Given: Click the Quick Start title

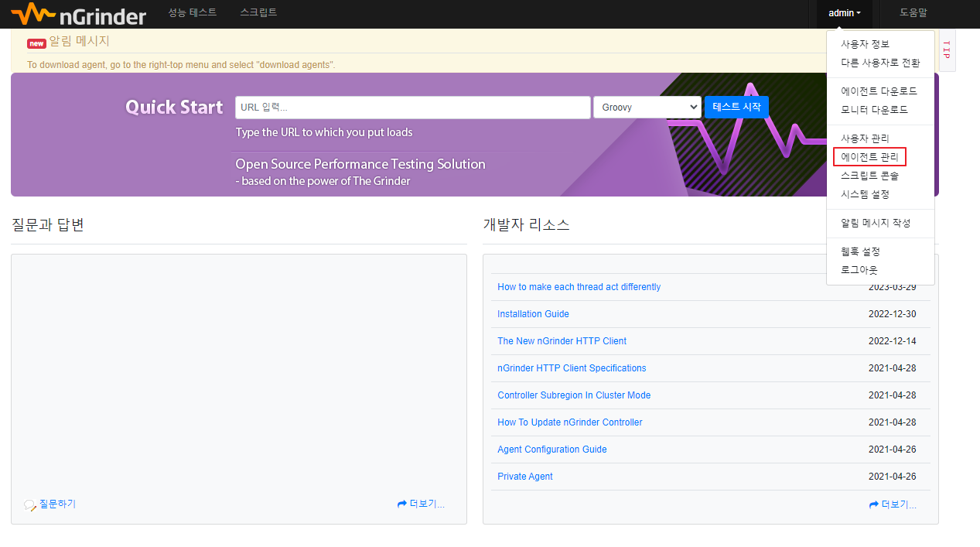Looking at the screenshot, I should [x=174, y=107].
